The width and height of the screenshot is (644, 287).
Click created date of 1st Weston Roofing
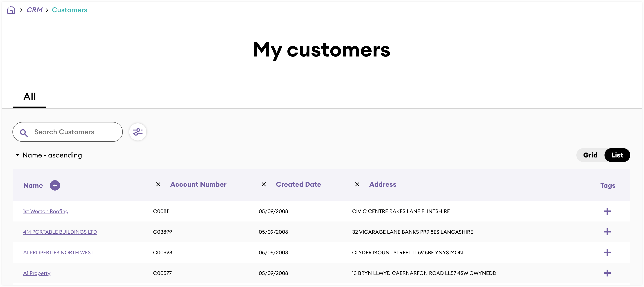point(273,211)
